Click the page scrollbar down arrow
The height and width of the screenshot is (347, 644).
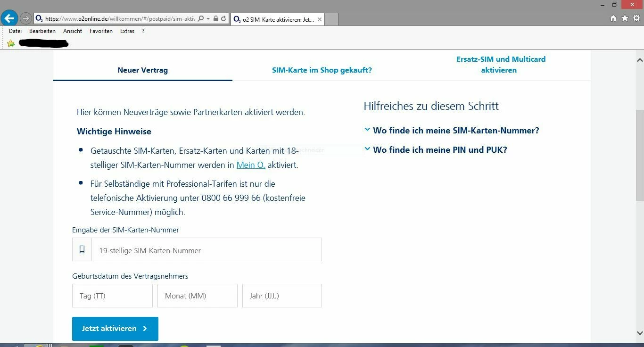[x=640, y=333]
